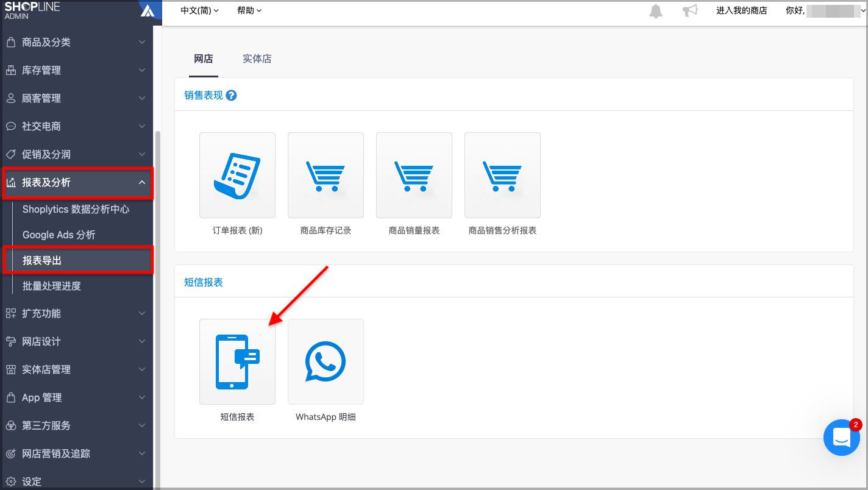Click the 第三方服务 sidebar icon
This screenshot has width=868, height=490.
[10, 425]
